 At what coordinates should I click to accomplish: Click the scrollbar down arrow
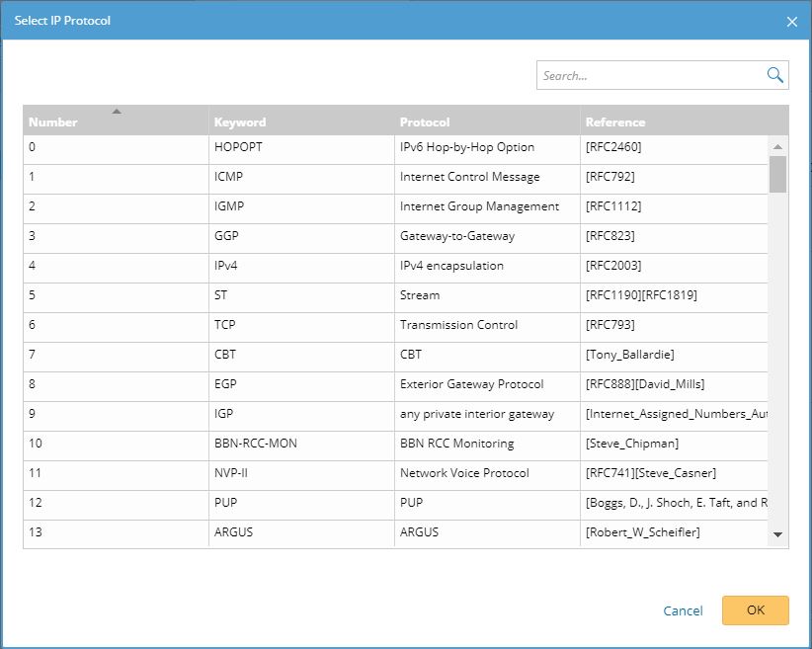pos(777,534)
